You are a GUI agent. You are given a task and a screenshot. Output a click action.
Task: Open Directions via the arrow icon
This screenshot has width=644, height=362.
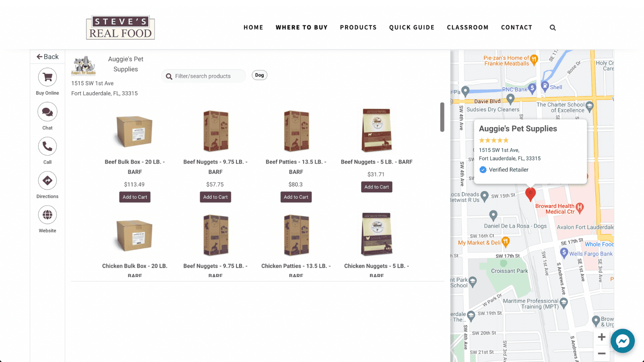47,180
